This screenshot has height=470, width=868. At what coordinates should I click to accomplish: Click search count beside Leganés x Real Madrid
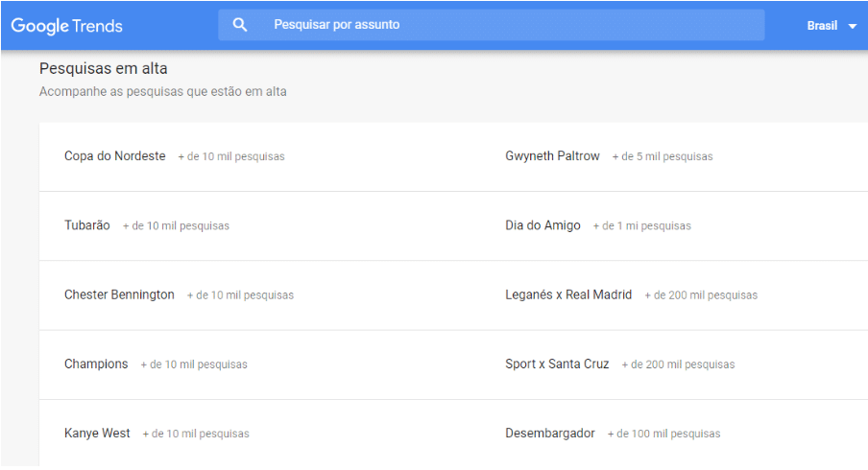point(701,295)
